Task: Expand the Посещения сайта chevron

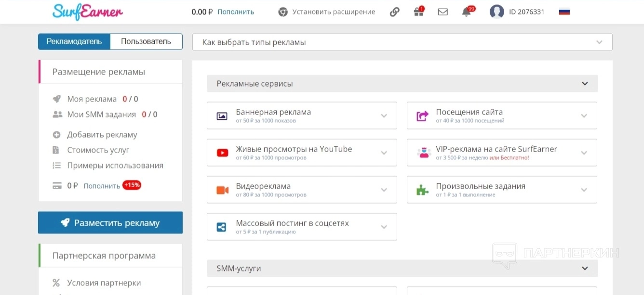Action: click(584, 116)
